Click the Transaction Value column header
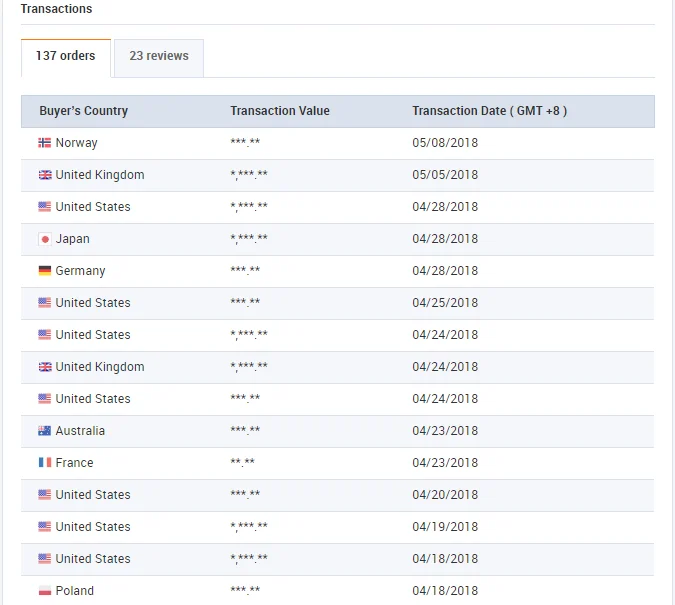The width and height of the screenshot is (675, 605). (280, 111)
